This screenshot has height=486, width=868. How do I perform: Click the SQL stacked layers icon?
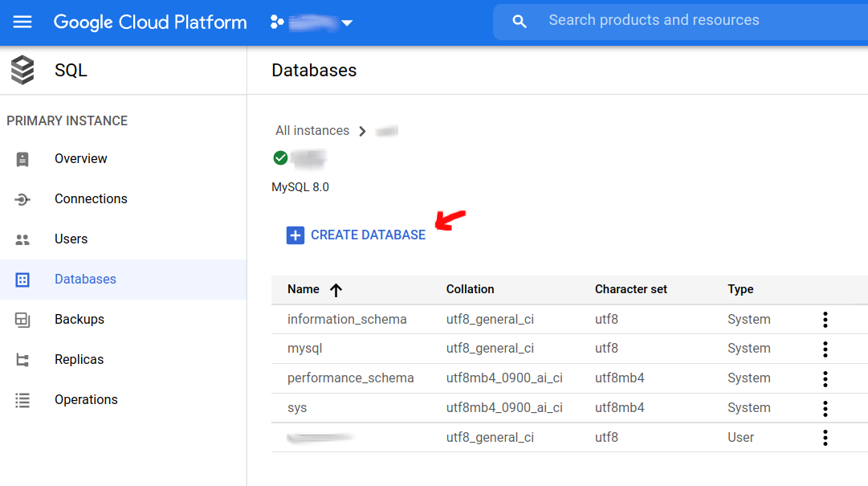tap(22, 71)
